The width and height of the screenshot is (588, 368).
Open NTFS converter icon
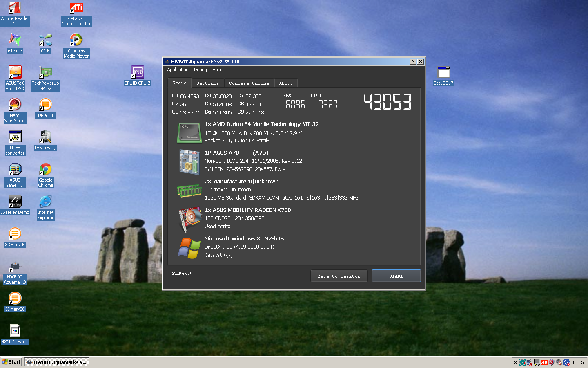click(x=15, y=143)
